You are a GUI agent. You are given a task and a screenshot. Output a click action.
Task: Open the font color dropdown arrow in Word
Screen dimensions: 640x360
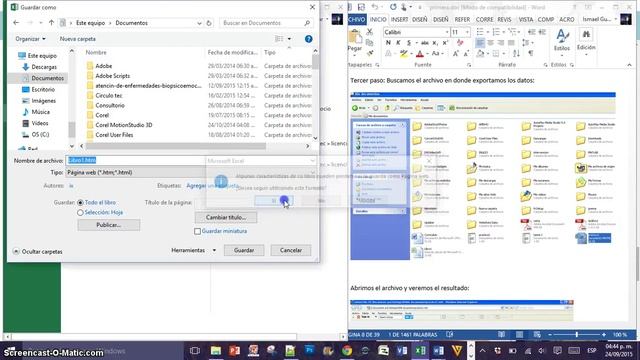pyautogui.click(x=427, y=53)
